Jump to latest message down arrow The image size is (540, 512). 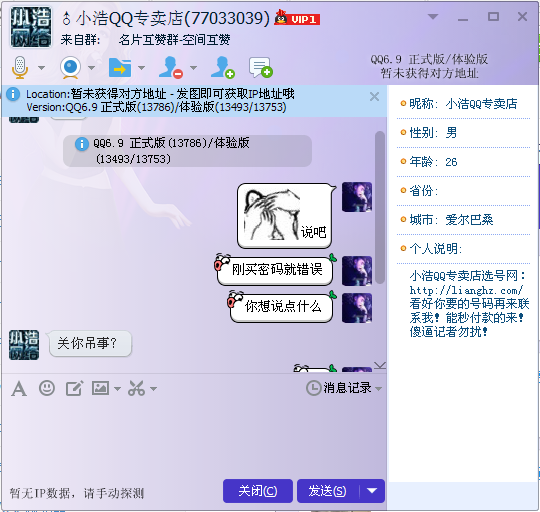[x=380, y=366]
